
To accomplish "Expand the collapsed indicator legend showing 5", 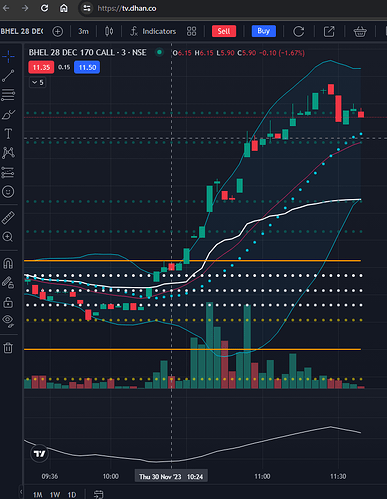I will pyautogui.click(x=38, y=82).
